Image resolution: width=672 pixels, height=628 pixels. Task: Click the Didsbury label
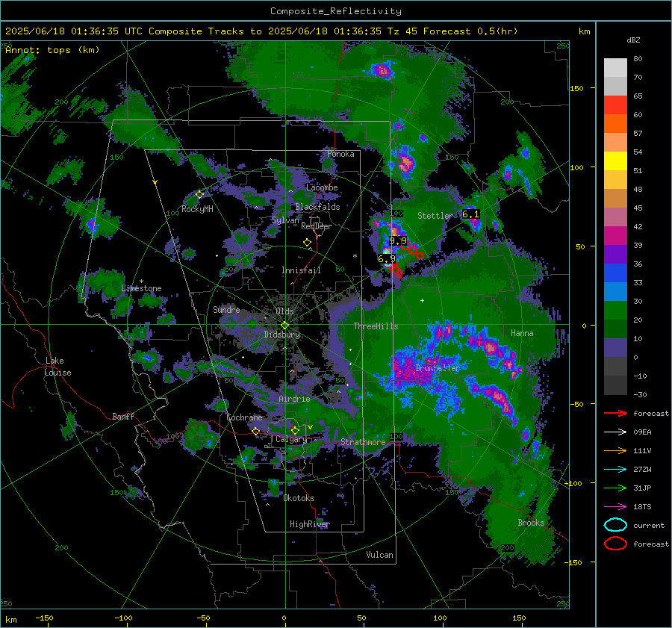pyautogui.click(x=281, y=335)
